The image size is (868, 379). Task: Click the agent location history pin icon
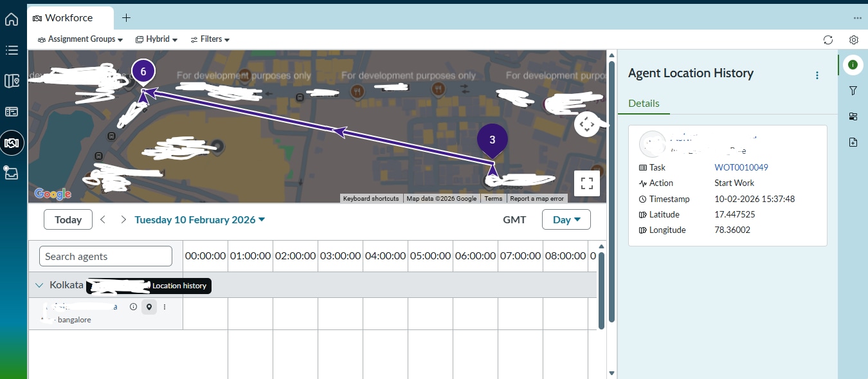[149, 307]
